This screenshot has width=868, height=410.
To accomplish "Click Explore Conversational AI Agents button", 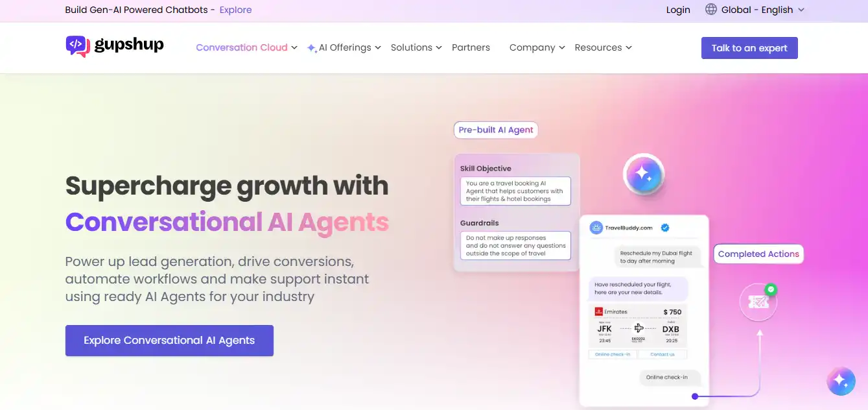I will 169,341.
